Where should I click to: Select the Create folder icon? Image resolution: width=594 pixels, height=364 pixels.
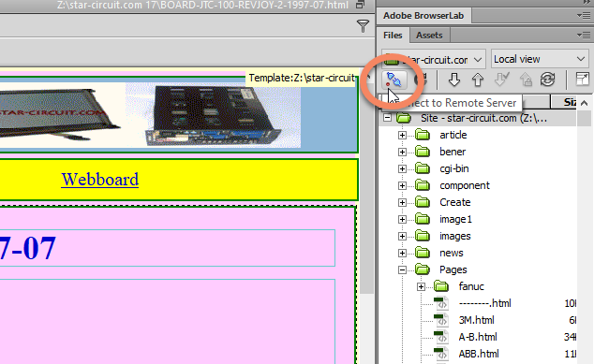[x=423, y=202]
